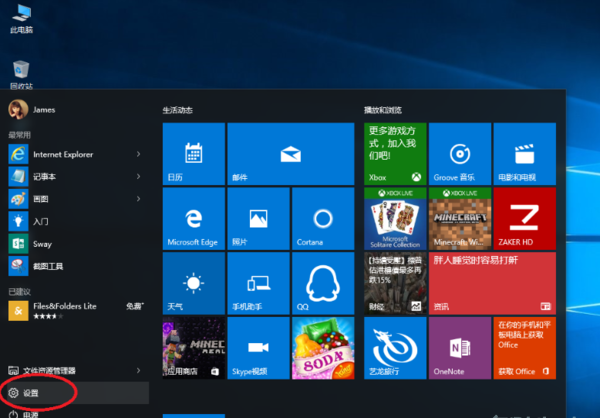Open the Skype视频 tile

258,348
